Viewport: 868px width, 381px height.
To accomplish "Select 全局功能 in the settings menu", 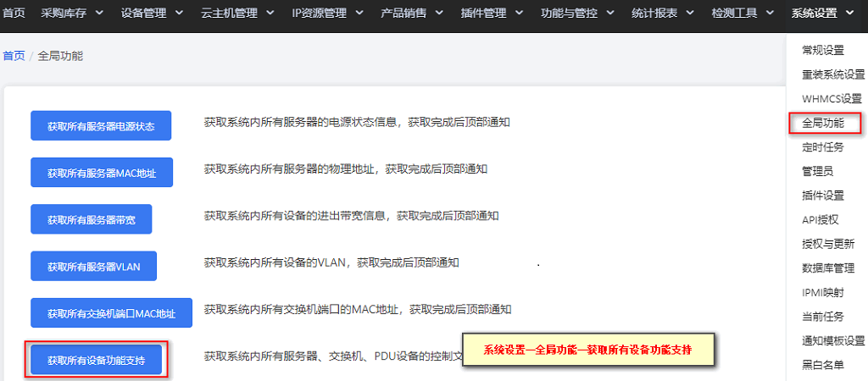I will pyautogui.click(x=823, y=123).
